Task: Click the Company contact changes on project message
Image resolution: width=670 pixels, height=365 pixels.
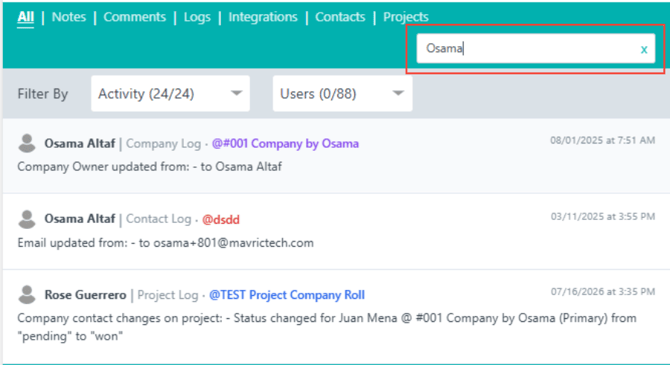Action: click(327, 327)
